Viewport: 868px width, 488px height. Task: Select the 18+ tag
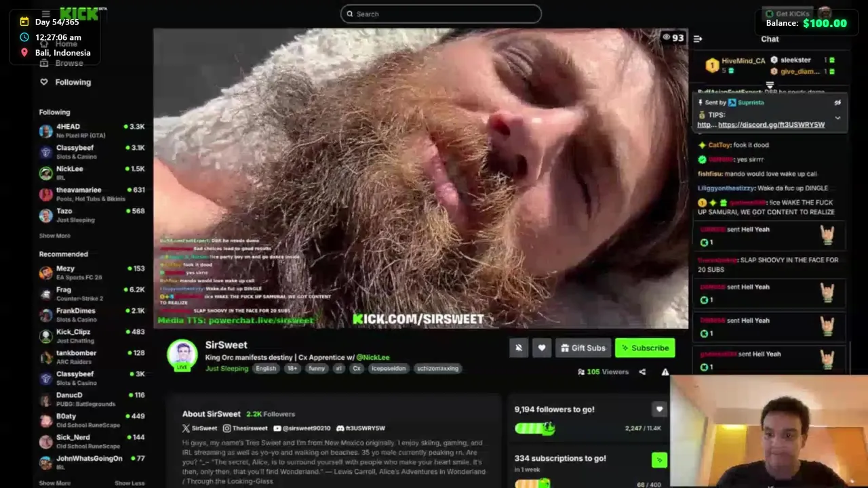point(292,369)
